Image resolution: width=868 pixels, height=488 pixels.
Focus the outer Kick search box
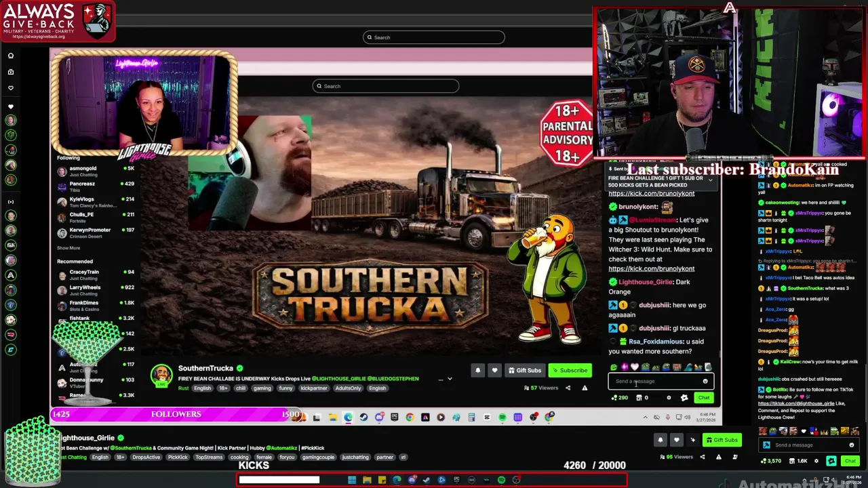click(x=434, y=37)
